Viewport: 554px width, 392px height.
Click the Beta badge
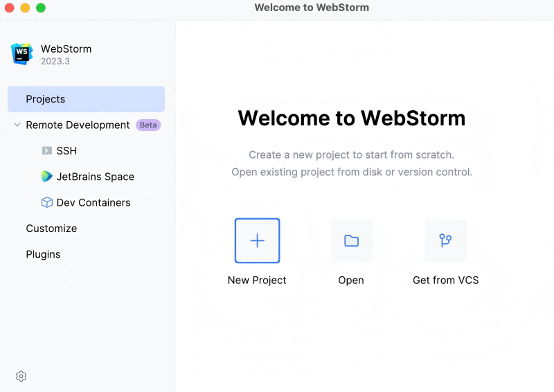click(x=148, y=125)
